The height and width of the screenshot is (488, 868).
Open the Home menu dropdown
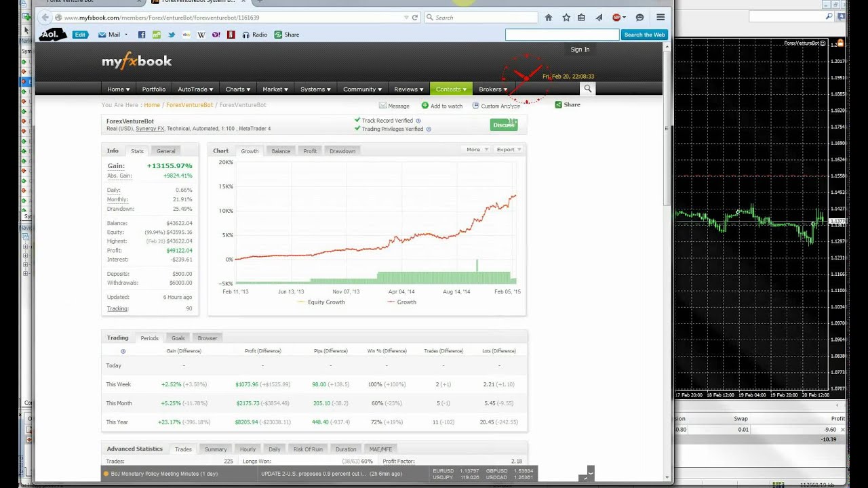tap(118, 89)
